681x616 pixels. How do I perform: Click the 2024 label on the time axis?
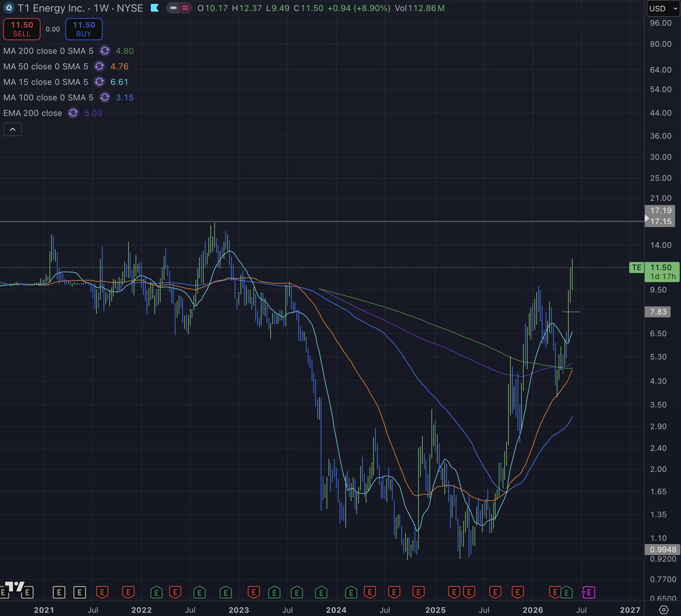[337, 609]
